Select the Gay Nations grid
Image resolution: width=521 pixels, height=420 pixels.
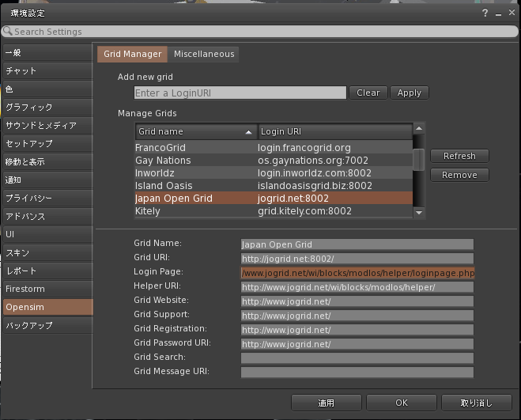[x=274, y=161]
